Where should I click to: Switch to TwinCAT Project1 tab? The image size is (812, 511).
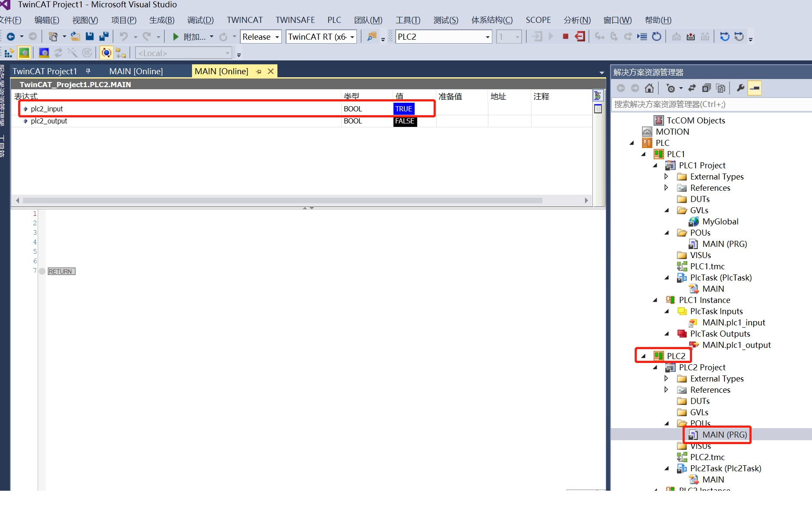(44, 71)
